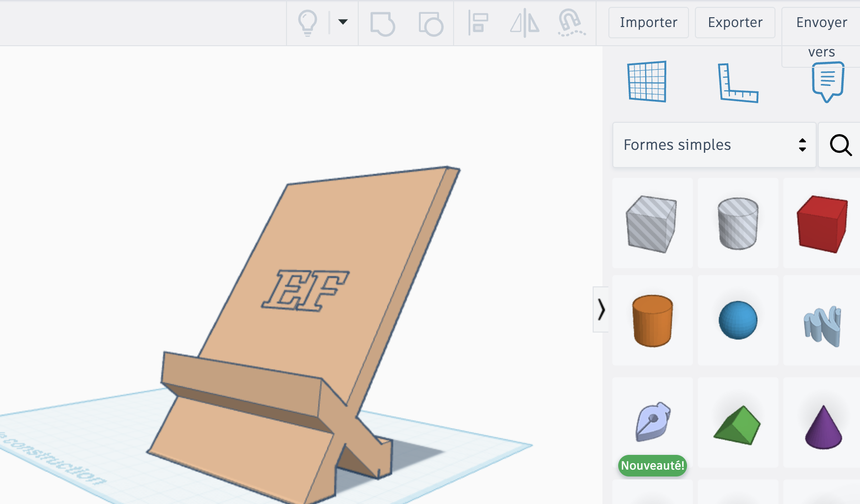Open the Envoyer vers menu
This screenshot has height=504, width=860.
[821, 37]
